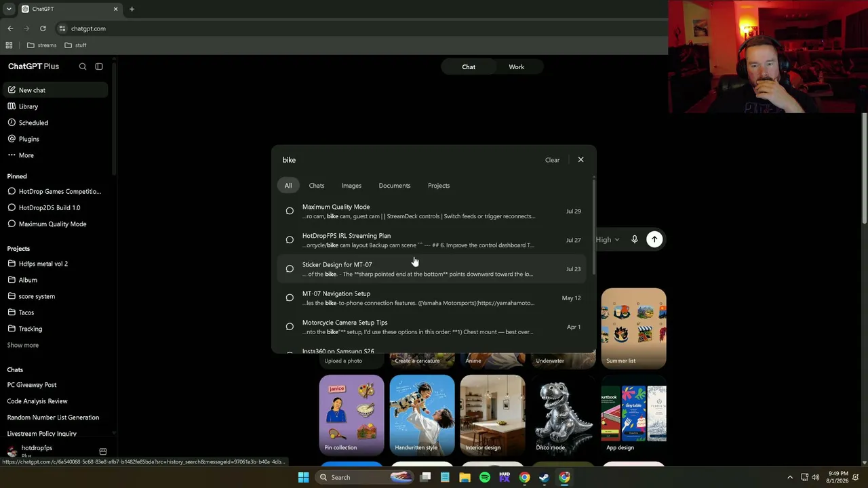This screenshot has width=868, height=488.
Task: Open pinned chat HotDrop Games Competition
Action: pos(54,191)
